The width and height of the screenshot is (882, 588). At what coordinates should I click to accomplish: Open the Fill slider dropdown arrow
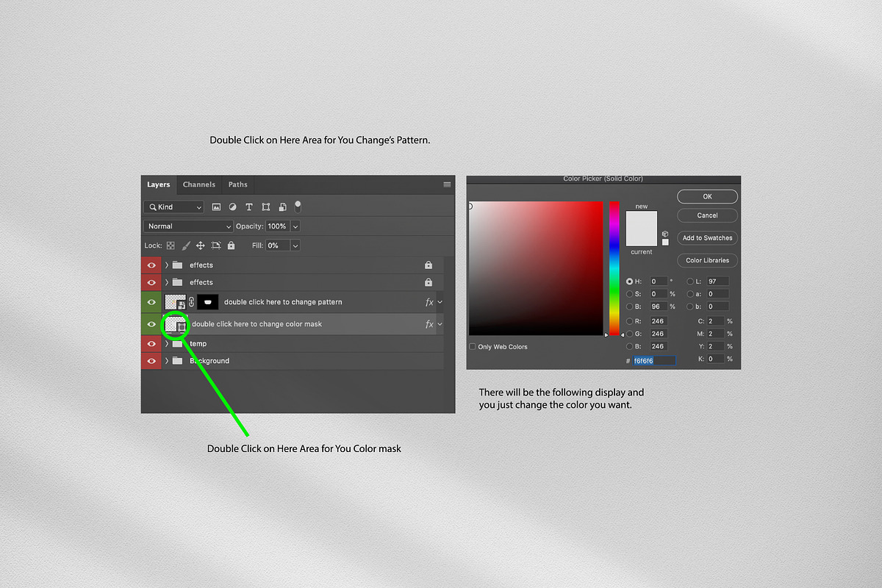click(x=295, y=245)
